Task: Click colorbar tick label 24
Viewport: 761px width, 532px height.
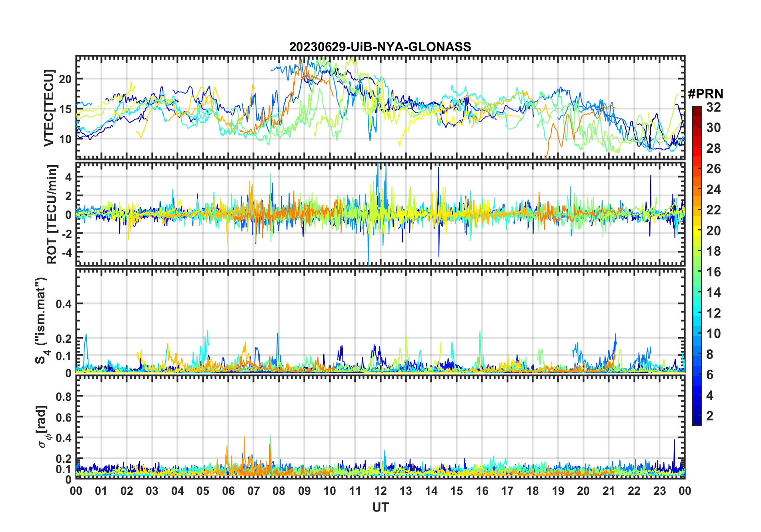Action: coord(713,190)
